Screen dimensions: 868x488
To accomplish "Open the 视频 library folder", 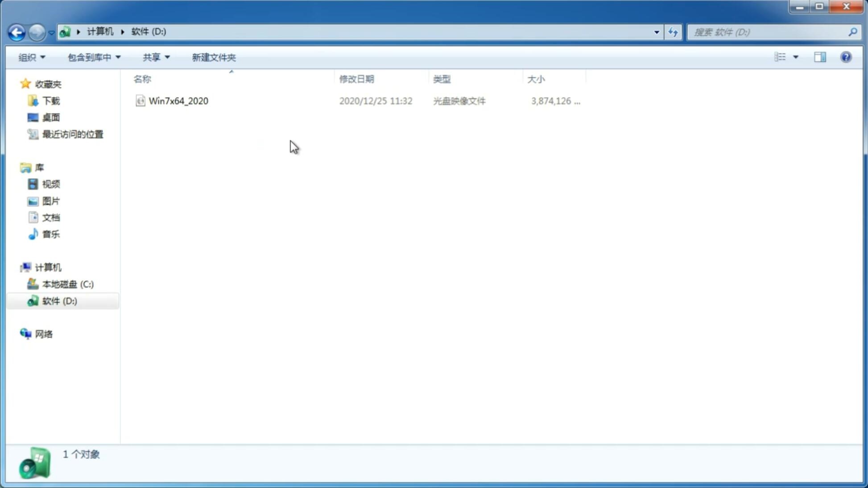I will coord(51,184).
